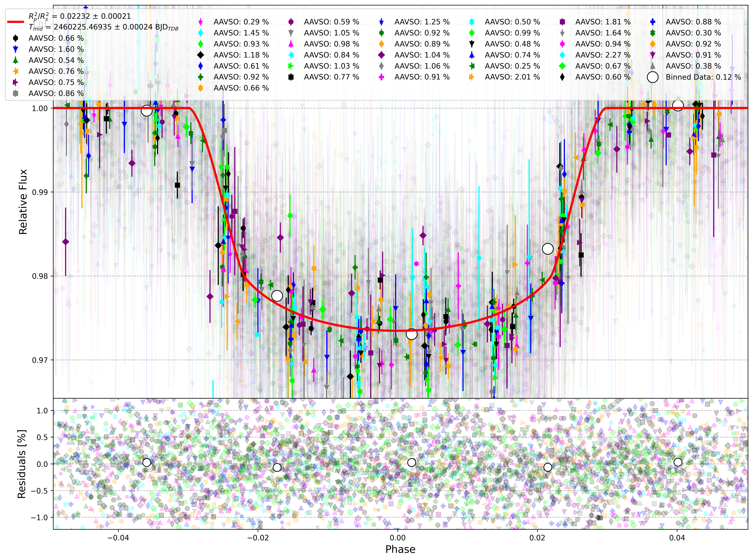Viewport: 753px width, 560px height.
Task: Click the purple square marker beside AAVSO: 1.81 %
Action: (x=562, y=22)
